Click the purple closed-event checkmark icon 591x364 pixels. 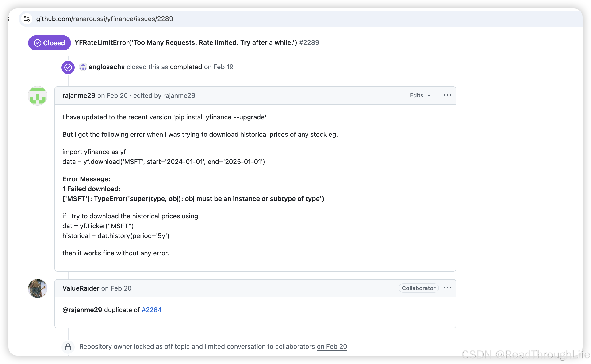68,67
